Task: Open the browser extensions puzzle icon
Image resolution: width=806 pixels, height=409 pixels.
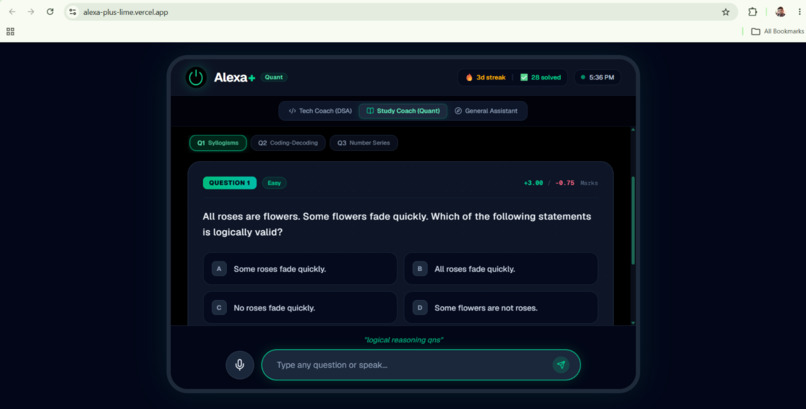Action: [x=753, y=12]
